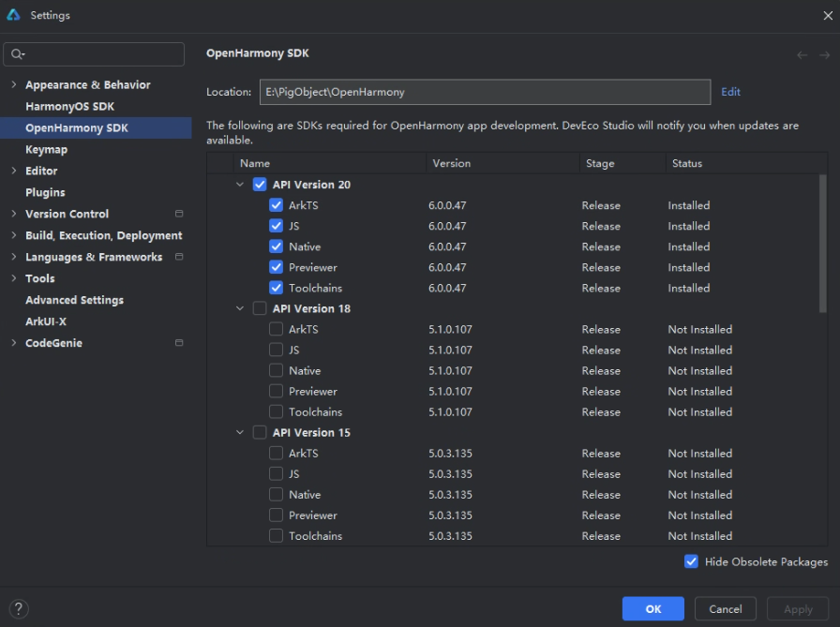Uncheck Native 6.0.0.47 checkbox
The height and width of the screenshot is (627, 840).
coord(276,246)
